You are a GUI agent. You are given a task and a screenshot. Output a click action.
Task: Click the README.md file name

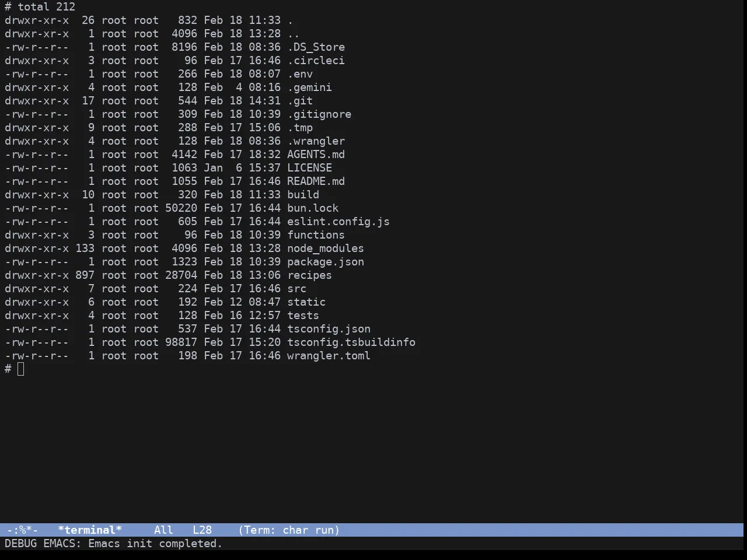(316, 181)
